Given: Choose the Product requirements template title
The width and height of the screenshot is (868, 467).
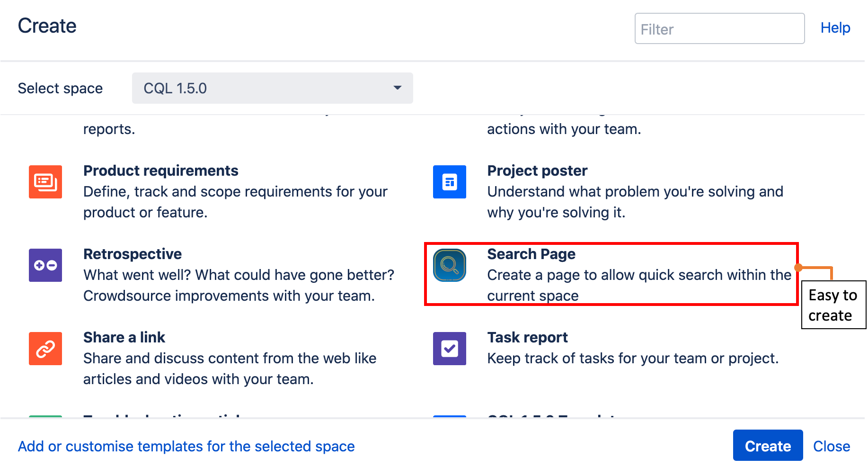Looking at the screenshot, I should point(161,171).
